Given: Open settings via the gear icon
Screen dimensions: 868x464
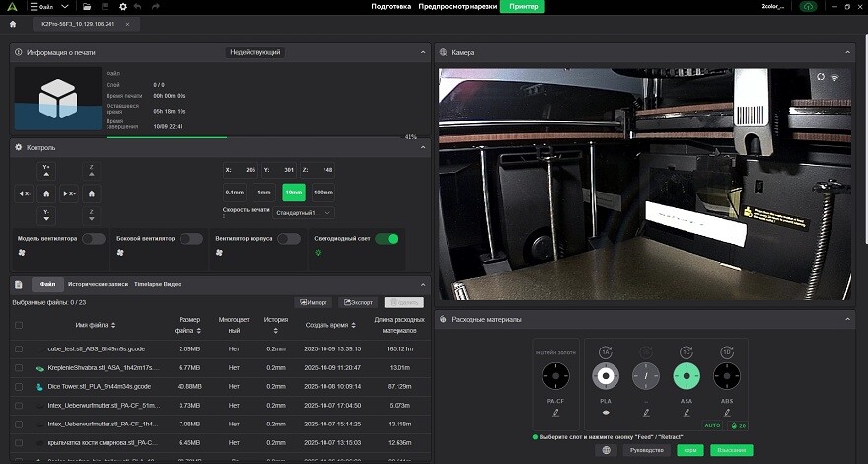Looking at the screenshot, I should [x=123, y=7].
